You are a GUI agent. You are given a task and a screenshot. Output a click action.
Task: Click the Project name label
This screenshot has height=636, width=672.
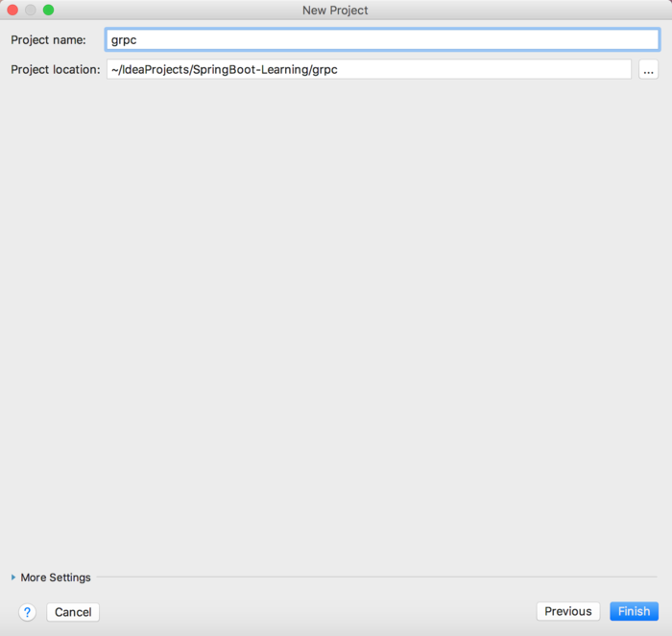[x=48, y=40]
